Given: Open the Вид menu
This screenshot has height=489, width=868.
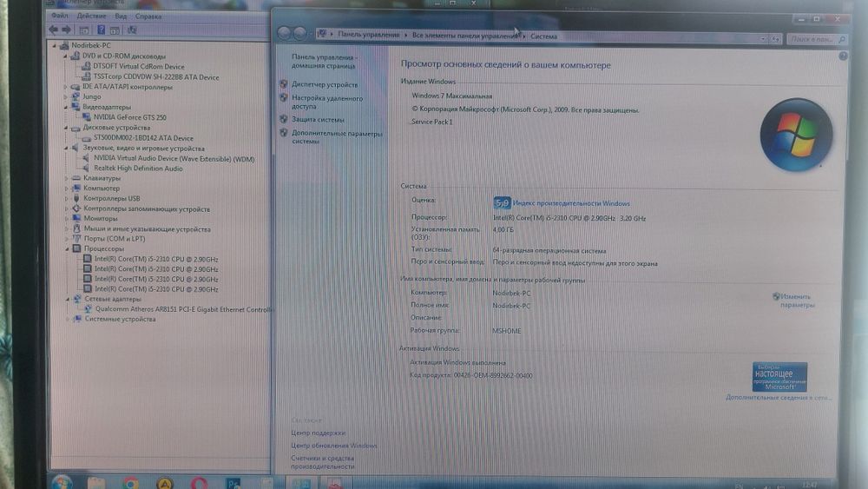Looking at the screenshot, I should tap(121, 16).
